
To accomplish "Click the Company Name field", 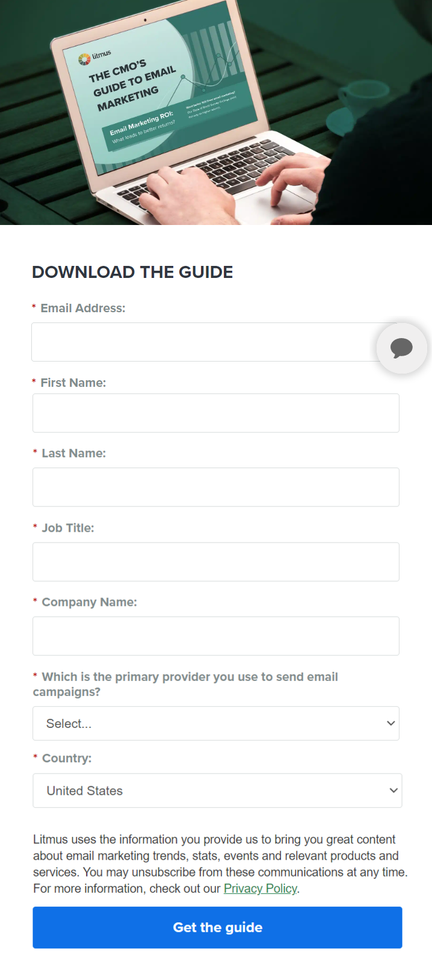I will click(215, 635).
